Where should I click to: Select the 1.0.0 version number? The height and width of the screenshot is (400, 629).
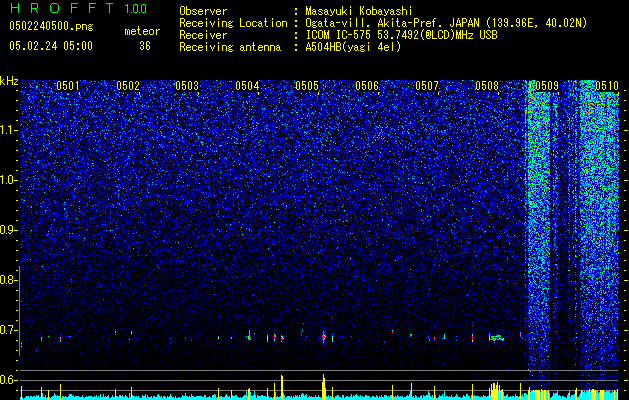coord(135,9)
